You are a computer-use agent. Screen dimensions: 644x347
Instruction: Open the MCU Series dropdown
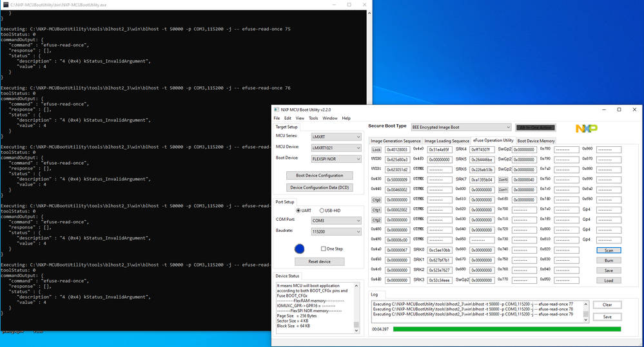336,136
